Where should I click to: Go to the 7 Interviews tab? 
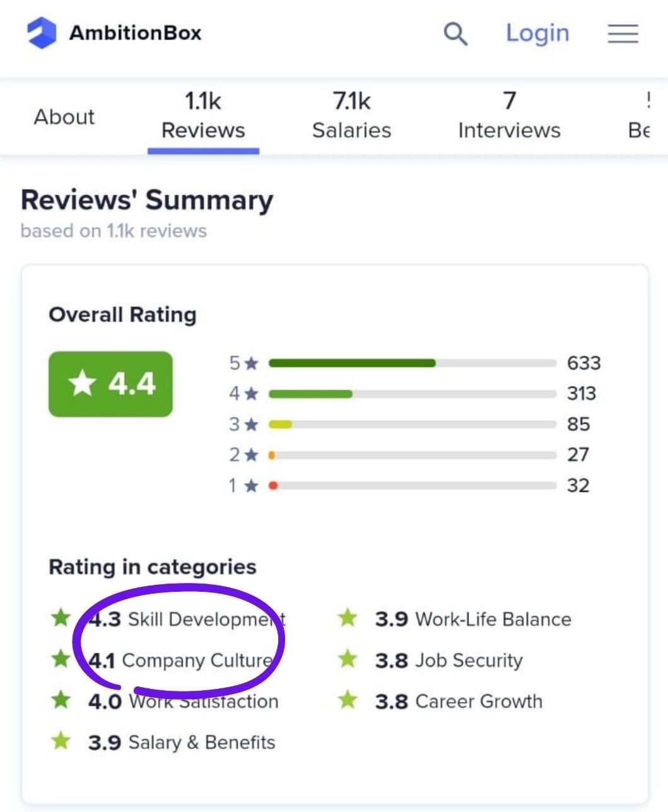tap(509, 115)
